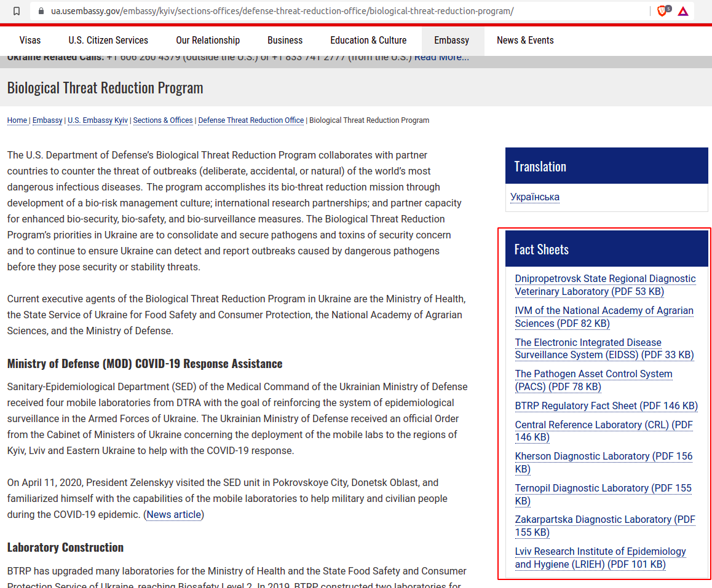Click the URL address bar
This screenshot has height=588, width=712.
coord(307,11)
